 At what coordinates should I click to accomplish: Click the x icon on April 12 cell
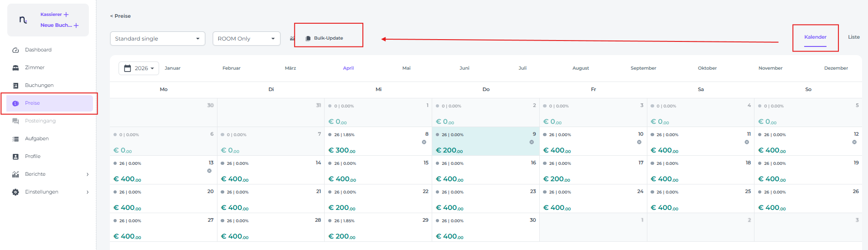(x=854, y=142)
